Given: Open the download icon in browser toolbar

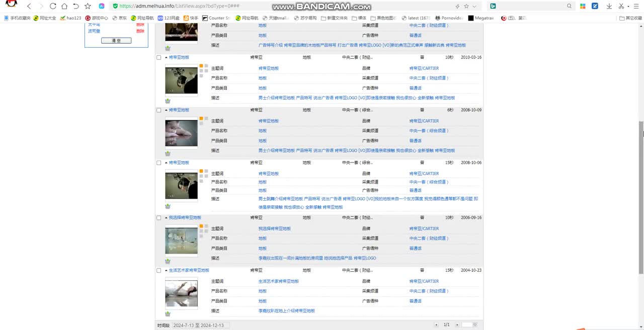Looking at the screenshot, I should pyautogui.click(x=609, y=6).
